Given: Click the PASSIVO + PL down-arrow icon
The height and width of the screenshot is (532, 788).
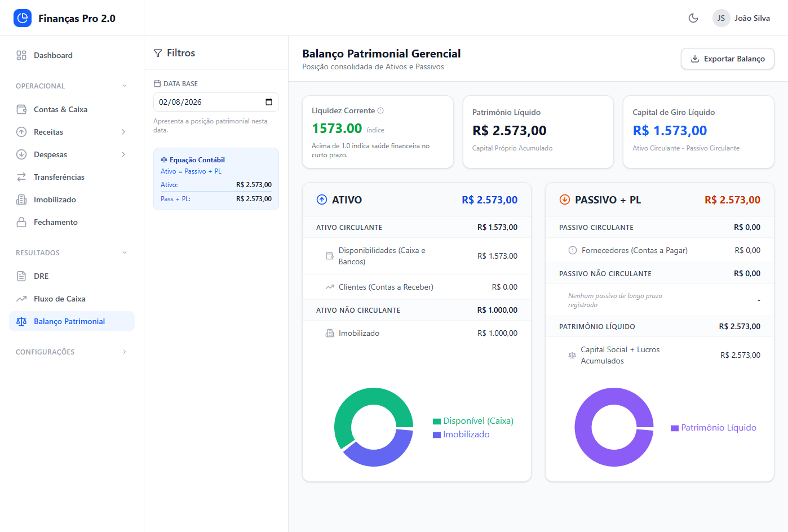Looking at the screenshot, I should (564, 200).
